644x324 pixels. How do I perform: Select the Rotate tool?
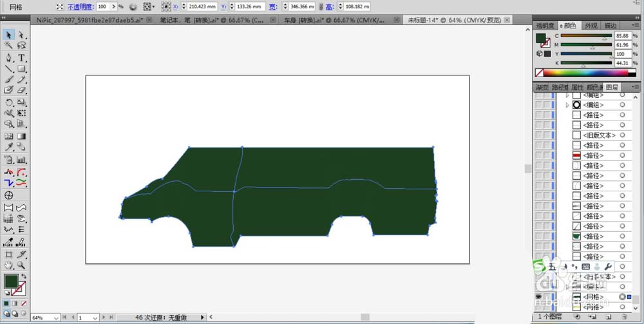coord(8,102)
